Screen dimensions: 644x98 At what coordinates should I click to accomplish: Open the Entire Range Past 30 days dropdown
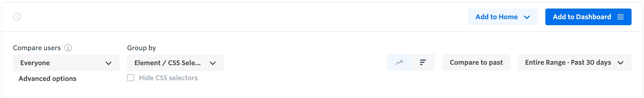[x=574, y=62]
